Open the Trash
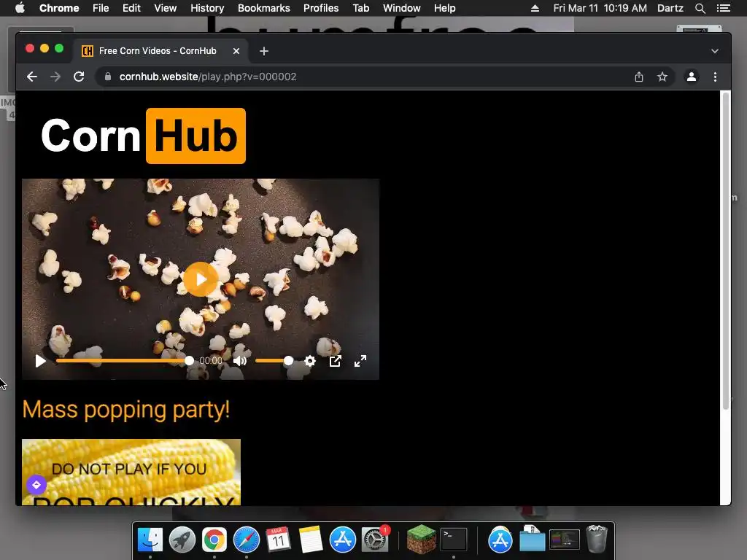This screenshot has width=747, height=560. pyautogui.click(x=597, y=539)
